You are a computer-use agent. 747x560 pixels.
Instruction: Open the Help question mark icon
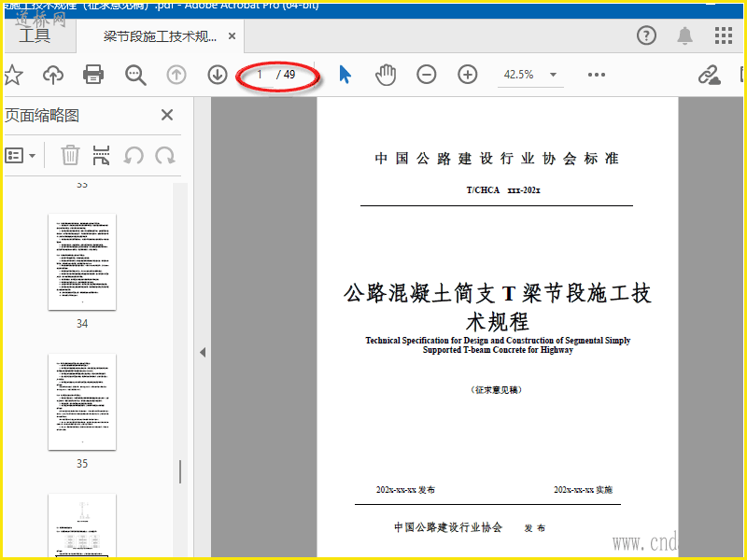pos(646,35)
